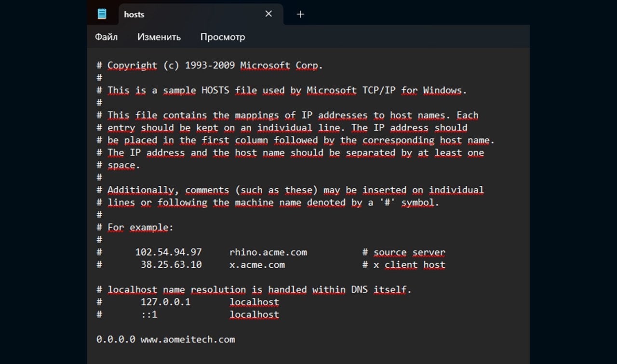
Task: Click the 127.0.0.1 localhost address
Action: tap(165, 302)
